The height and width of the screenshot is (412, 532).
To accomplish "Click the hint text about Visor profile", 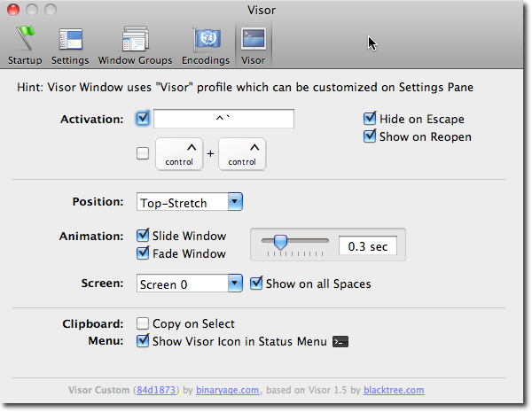I will 245,88.
